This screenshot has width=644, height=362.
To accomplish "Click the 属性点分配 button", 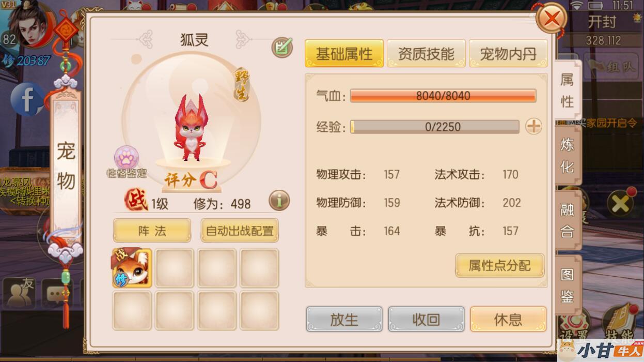I will [499, 266].
